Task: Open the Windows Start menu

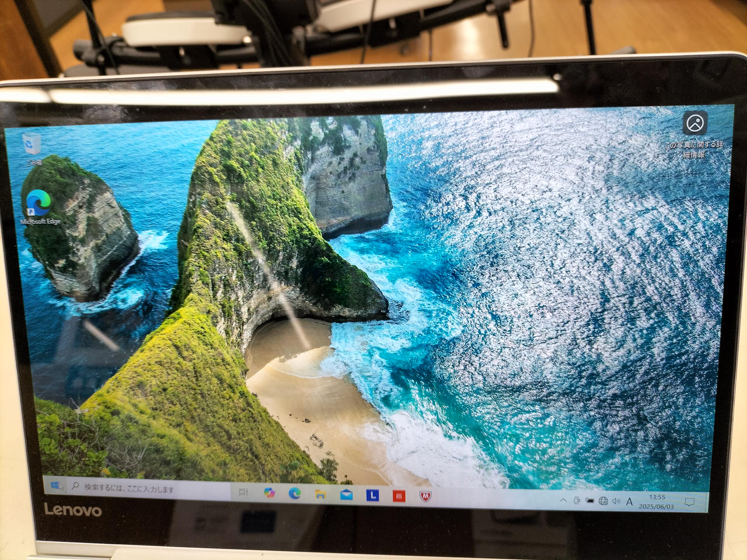Action: 57,485
